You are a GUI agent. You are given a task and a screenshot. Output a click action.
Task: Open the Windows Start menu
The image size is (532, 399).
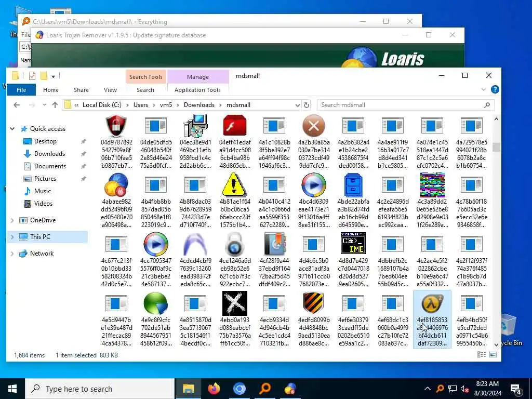[x=12, y=389]
